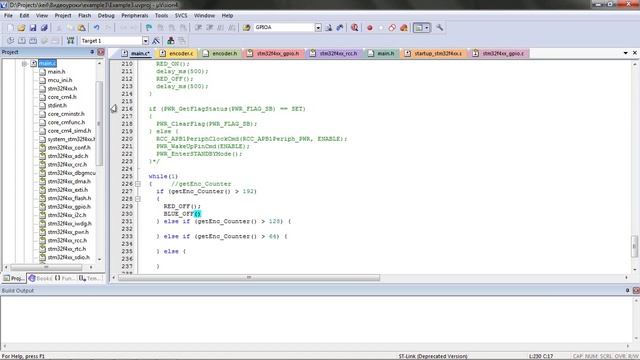Screen dimensions: 640x360
Task: Close the Project panel
Action: point(101,52)
